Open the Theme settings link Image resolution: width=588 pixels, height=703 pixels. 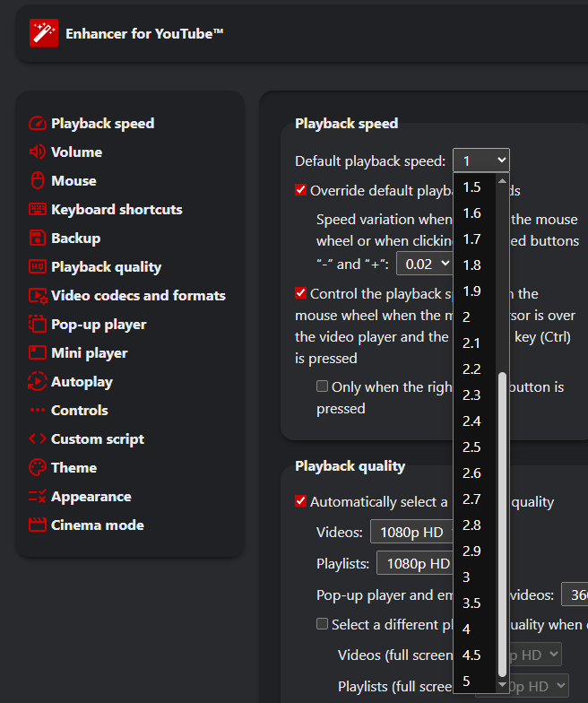point(73,468)
